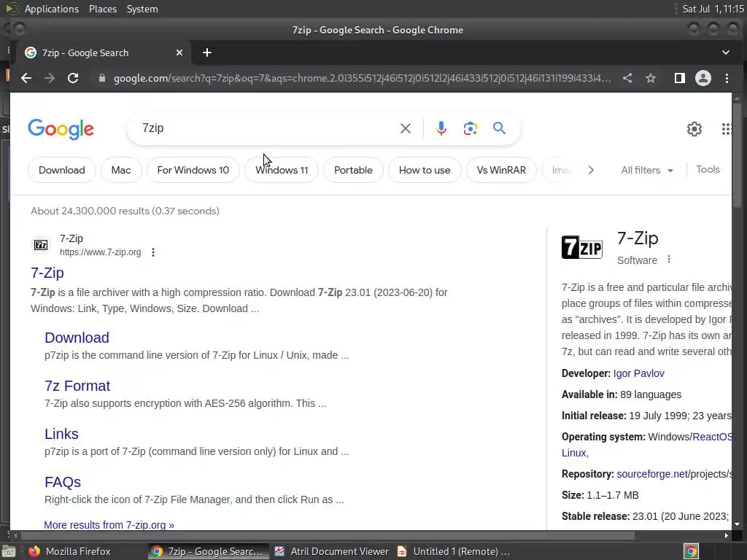747x560 pixels.
Task: Click the Show Desktop taskbar icon
Action: coord(9,551)
